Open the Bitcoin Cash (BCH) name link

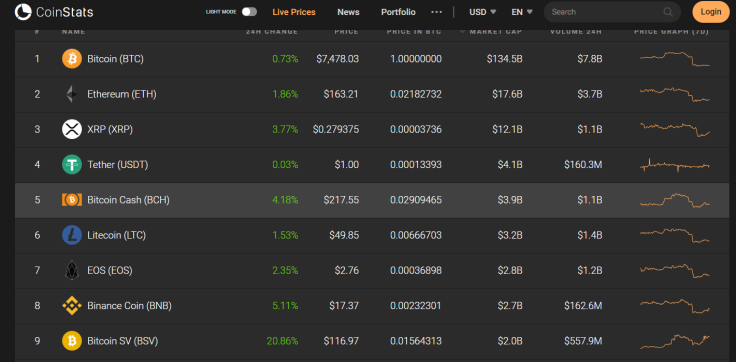point(128,200)
